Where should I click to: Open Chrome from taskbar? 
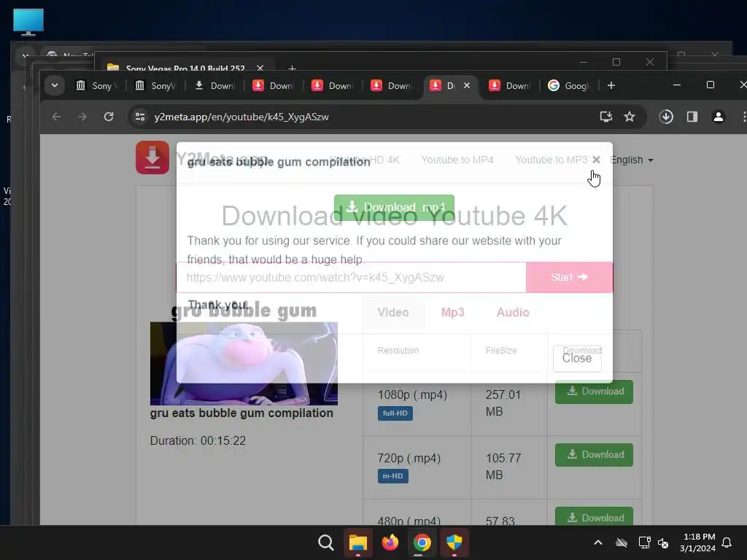[x=422, y=542]
